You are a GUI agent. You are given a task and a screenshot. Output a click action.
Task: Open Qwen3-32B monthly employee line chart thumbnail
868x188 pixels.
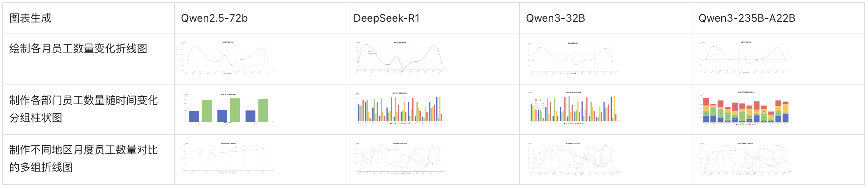click(x=573, y=57)
